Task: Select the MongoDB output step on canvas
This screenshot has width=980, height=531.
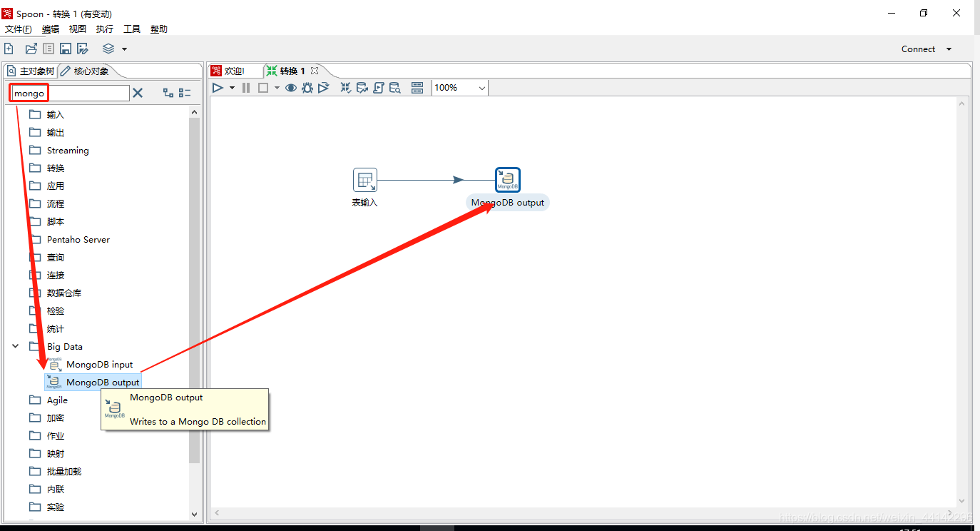Action: coord(508,180)
